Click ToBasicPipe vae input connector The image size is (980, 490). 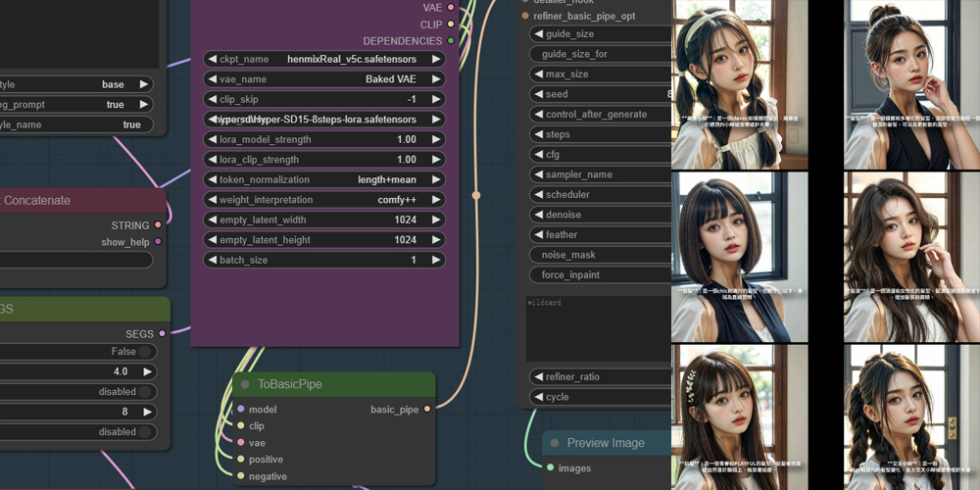(x=241, y=443)
